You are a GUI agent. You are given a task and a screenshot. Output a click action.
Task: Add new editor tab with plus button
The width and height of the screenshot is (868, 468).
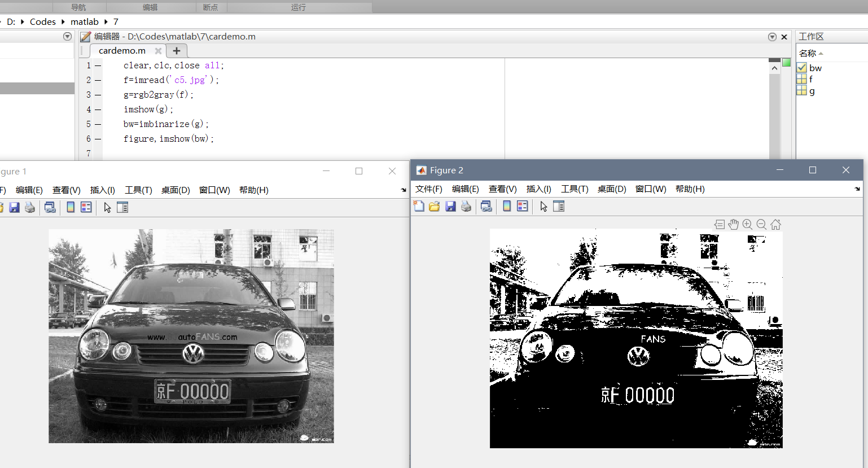177,51
